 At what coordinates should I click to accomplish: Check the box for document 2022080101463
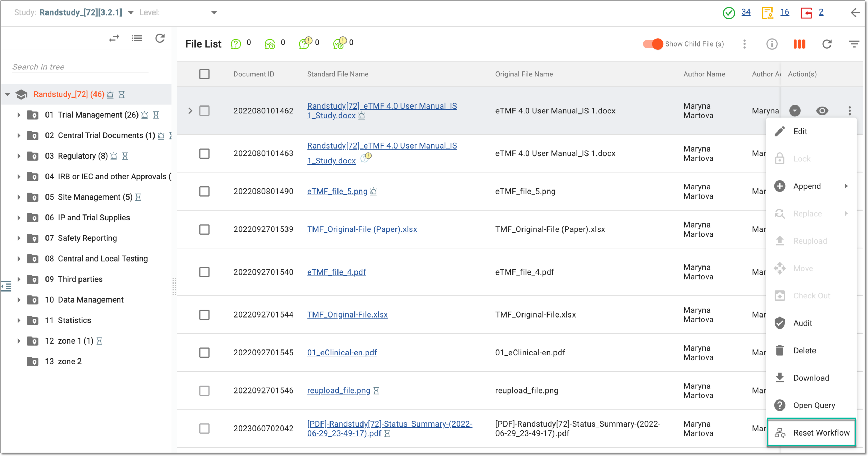[205, 153]
